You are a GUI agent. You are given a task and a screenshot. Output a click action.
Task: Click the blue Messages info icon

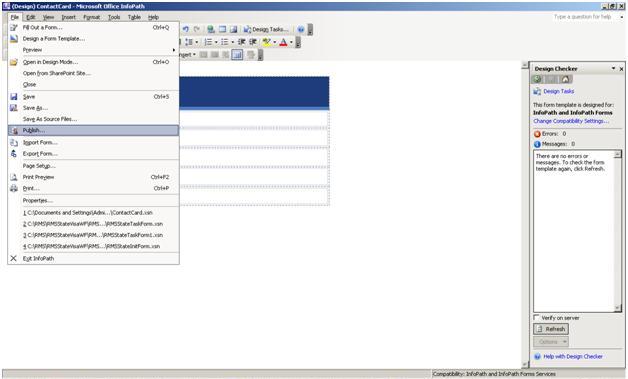point(537,144)
